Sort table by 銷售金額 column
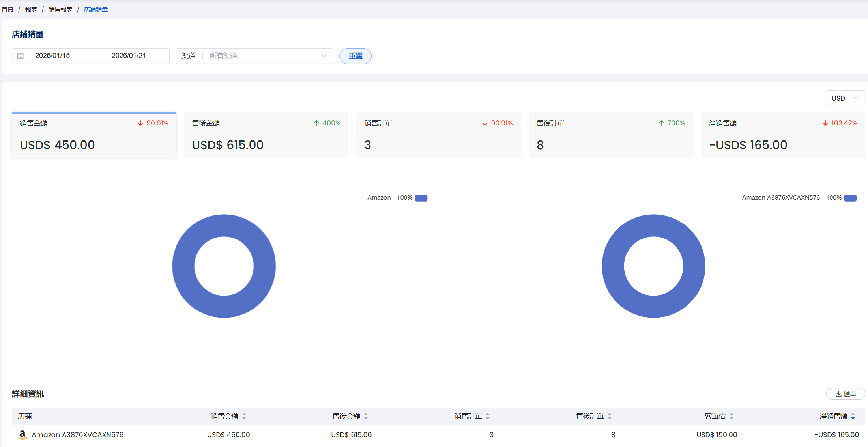Screen dimensions: 868x447 (244, 416)
